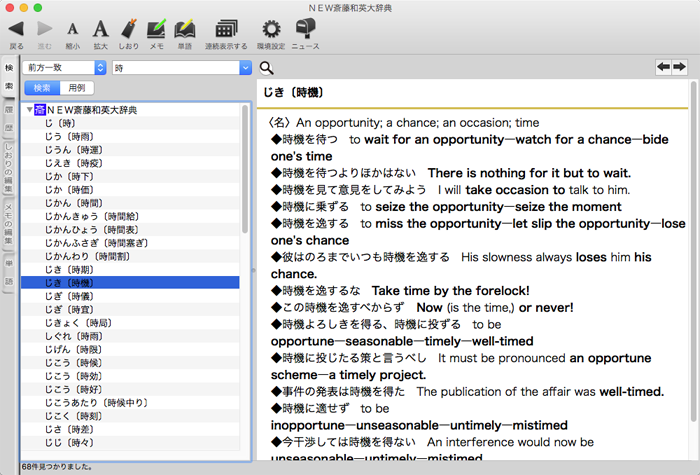Screen dimensions: 700x475
Task: Select the じぎ〔時儀〕 entry
Action: [130, 296]
